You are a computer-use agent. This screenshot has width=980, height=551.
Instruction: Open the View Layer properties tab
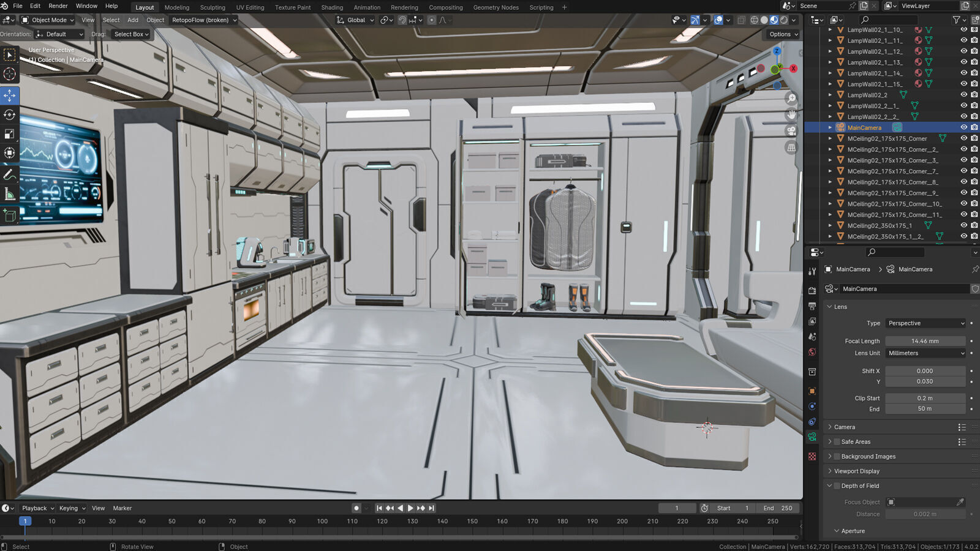(812, 321)
